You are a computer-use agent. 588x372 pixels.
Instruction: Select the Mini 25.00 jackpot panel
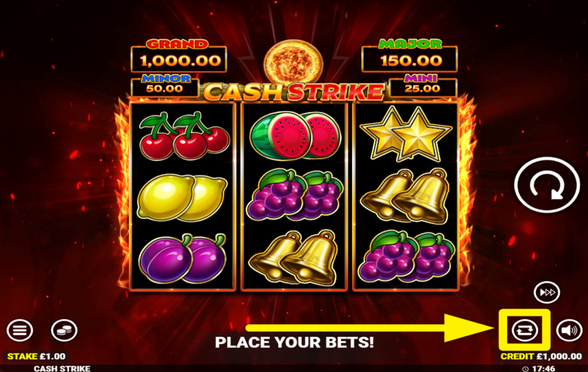pos(423,85)
